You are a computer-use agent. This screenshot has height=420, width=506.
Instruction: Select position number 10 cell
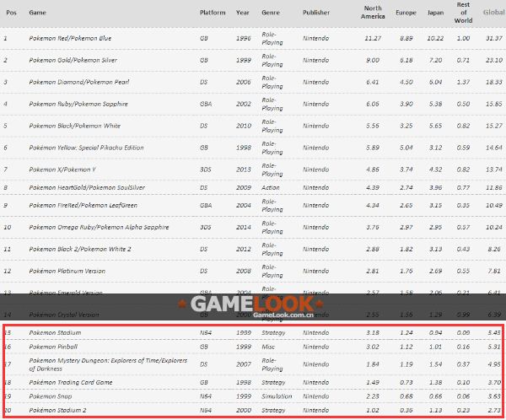[7, 227]
